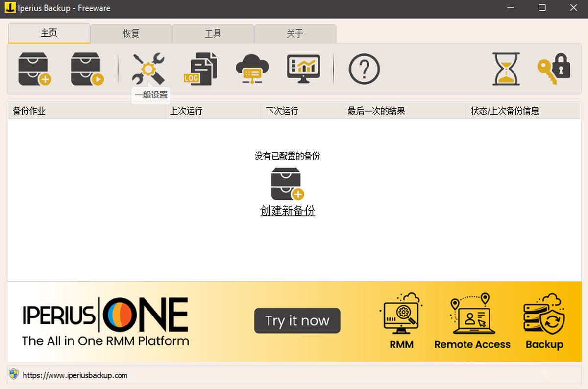
Task: Open the 工具 tab
Action: [213, 34]
